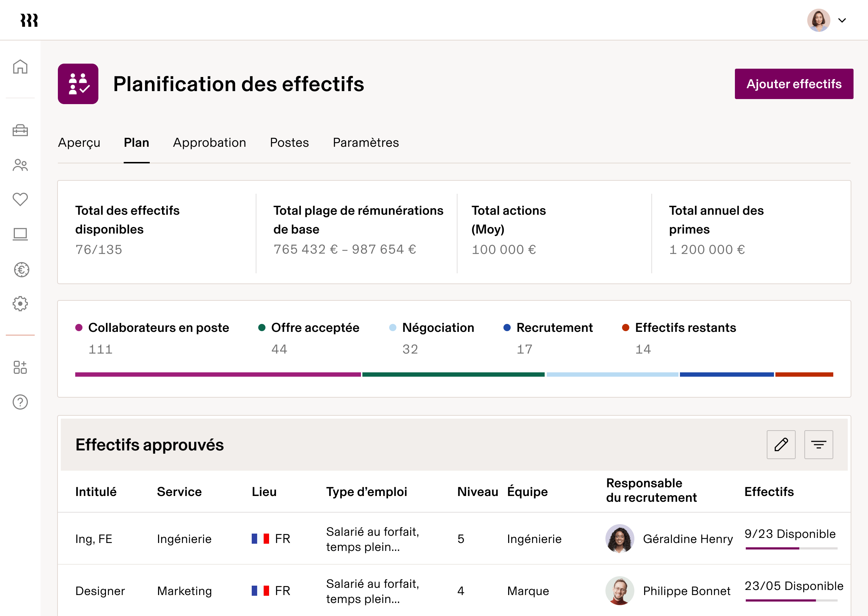Expand the user account menu via chevron
The image size is (868, 616).
click(842, 20)
